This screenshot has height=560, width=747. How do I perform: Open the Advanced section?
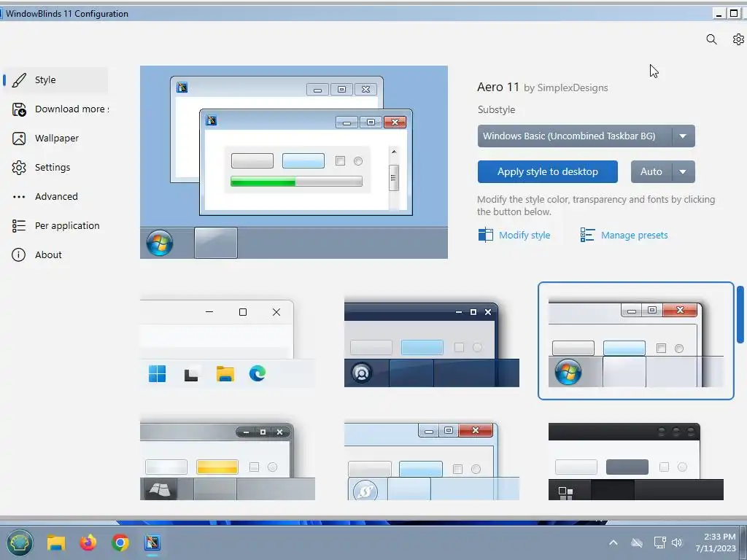55,196
